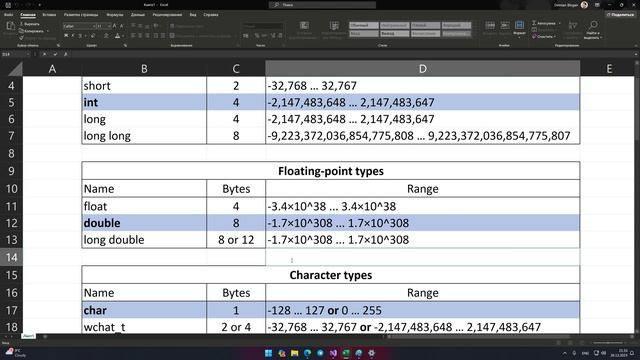This screenshot has width=640, height=360.
Task: Select the 'char' cell
Action: point(144,310)
